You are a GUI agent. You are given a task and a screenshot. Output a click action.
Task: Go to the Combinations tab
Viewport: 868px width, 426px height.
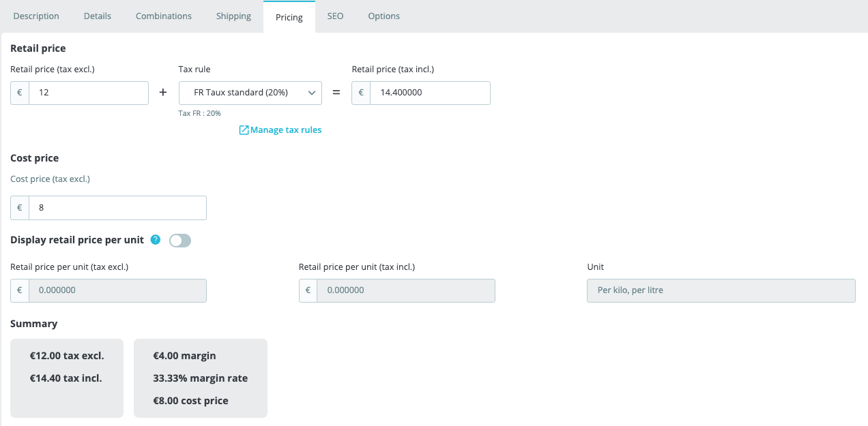164,16
